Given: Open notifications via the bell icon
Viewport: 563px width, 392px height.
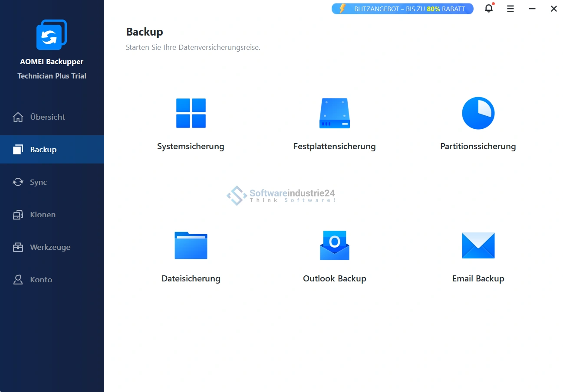Looking at the screenshot, I should pyautogui.click(x=489, y=9).
